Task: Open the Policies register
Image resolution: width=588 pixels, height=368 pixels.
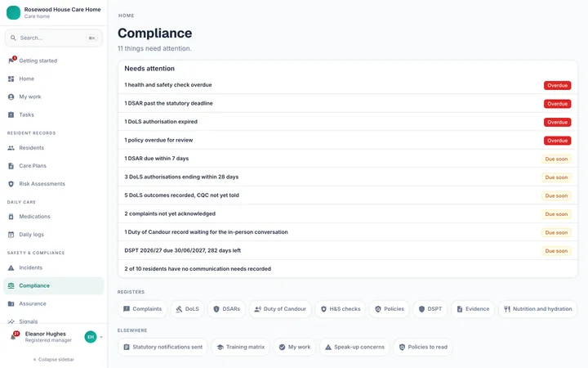Action: (x=390, y=309)
